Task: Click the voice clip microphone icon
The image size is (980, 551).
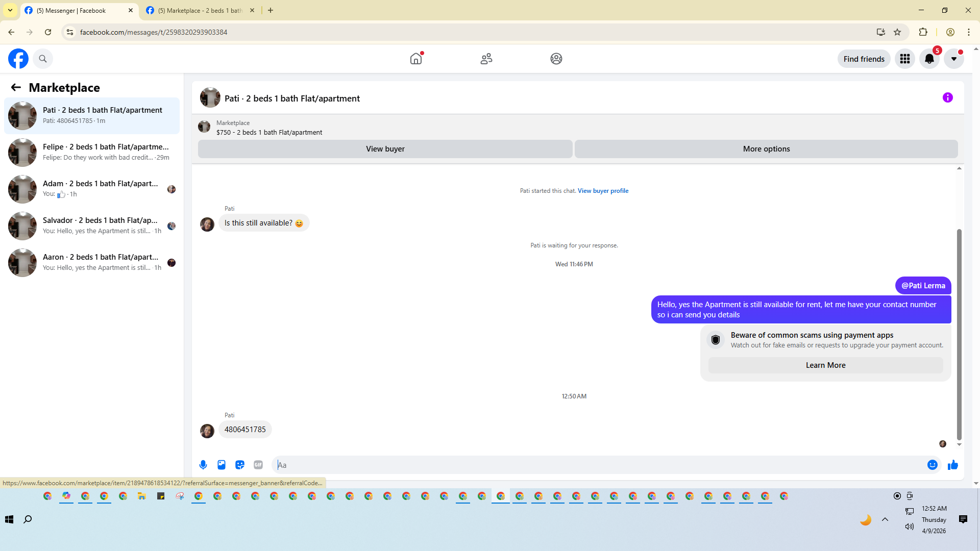Action: [203, 465]
